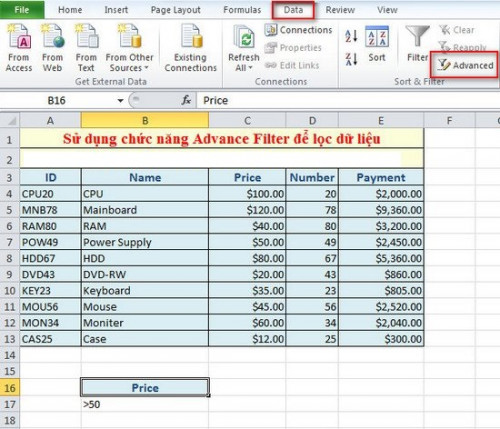Select the $300.00 payment cell
Screen dimensions: 500x429
tap(381, 339)
